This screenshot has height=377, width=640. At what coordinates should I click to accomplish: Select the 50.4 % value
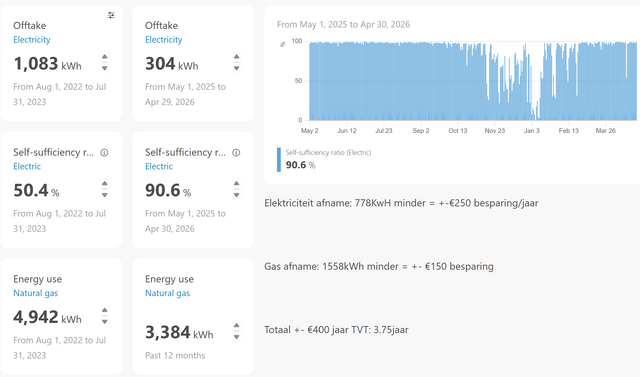point(36,191)
